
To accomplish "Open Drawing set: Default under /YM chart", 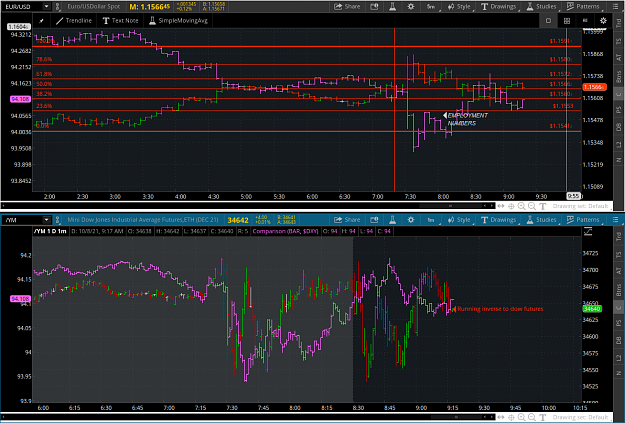I will (580, 417).
